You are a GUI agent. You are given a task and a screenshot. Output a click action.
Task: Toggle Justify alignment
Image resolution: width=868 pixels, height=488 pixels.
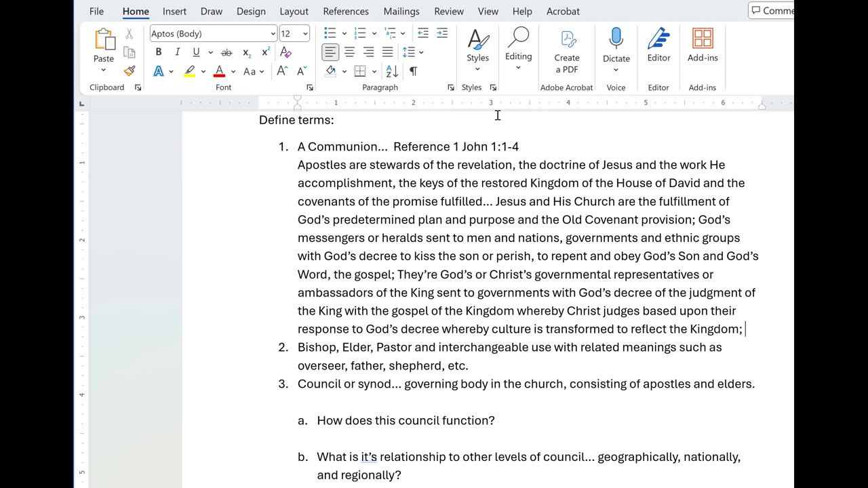[387, 52]
